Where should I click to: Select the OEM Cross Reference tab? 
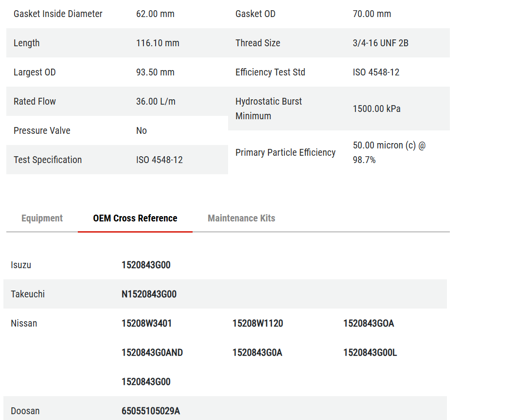[135, 218]
